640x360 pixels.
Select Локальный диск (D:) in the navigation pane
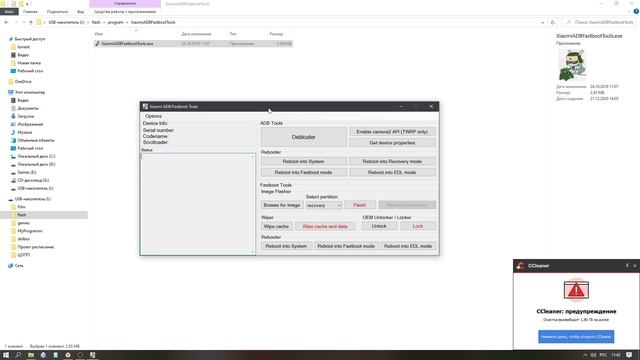point(36,164)
